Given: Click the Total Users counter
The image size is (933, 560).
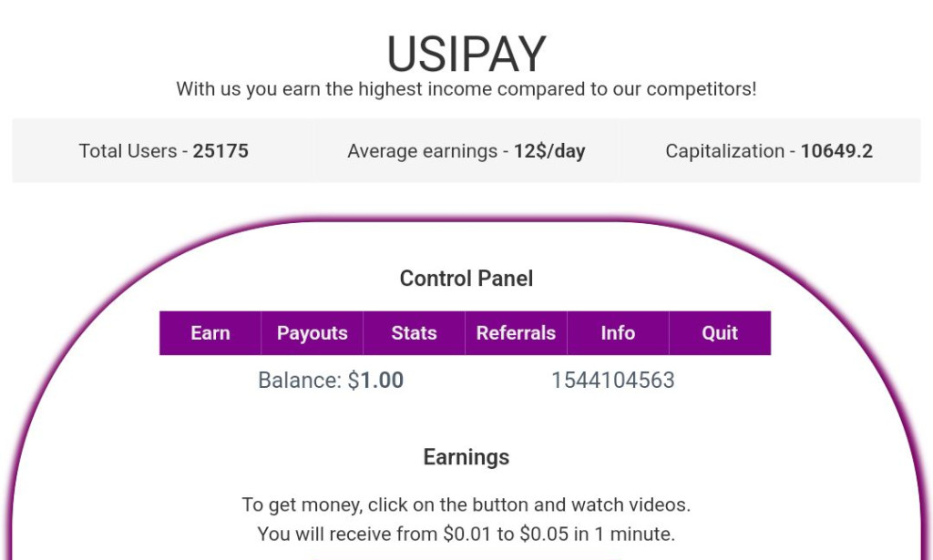Looking at the screenshot, I should pos(162,151).
